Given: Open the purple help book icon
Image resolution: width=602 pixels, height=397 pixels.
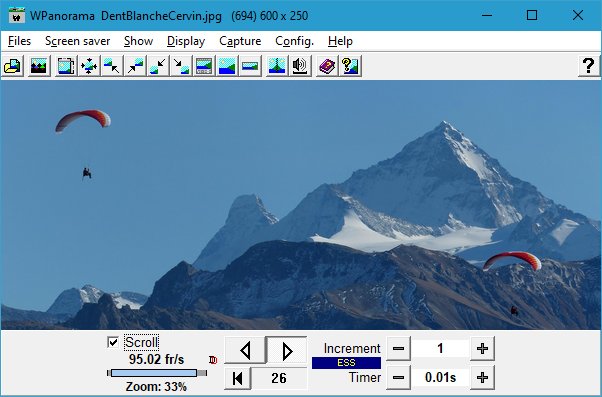Looking at the screenshot, I should (327, 66).
